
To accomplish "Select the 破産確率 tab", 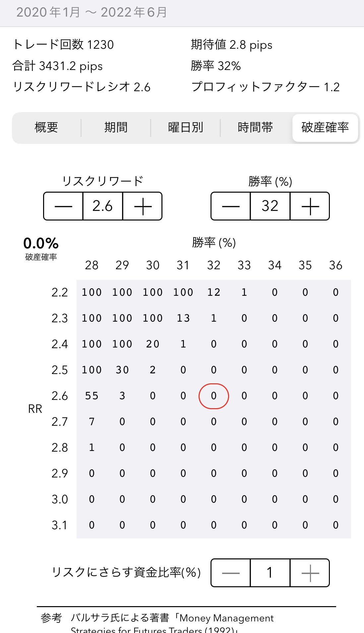I will click(x=325, y=128).
